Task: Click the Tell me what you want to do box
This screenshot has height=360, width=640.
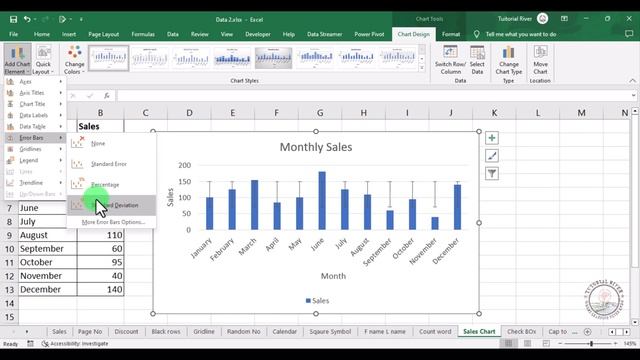Action: pos(521,34)
